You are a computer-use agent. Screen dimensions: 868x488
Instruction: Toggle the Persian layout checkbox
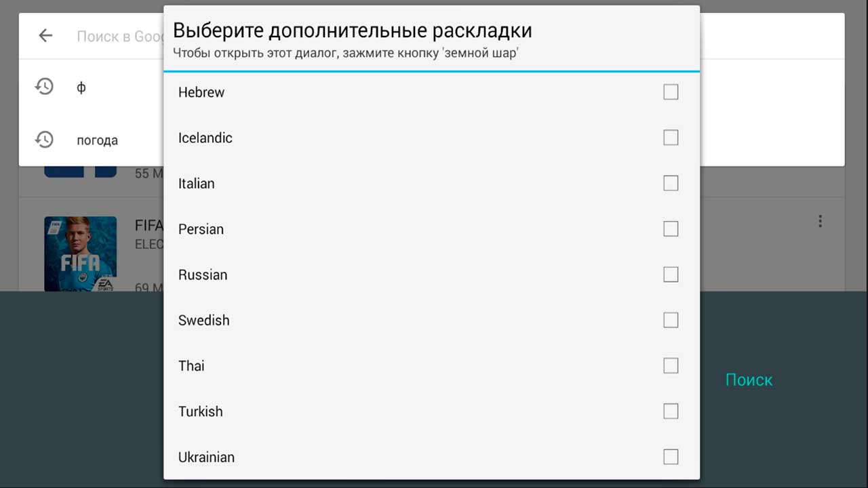[671, 229]
